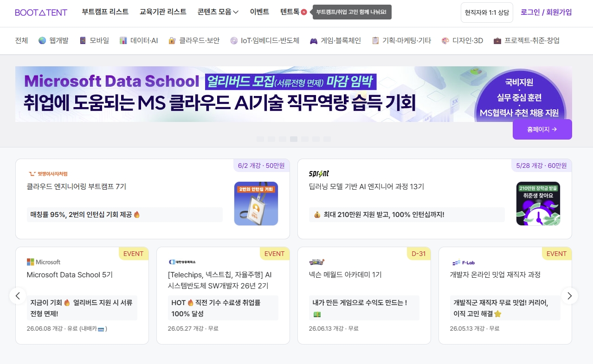Viewport: 593px width, 364px height.
Task: Click the 멋쟁이사자처럼 logo
Action: click(x=48, y=174)
